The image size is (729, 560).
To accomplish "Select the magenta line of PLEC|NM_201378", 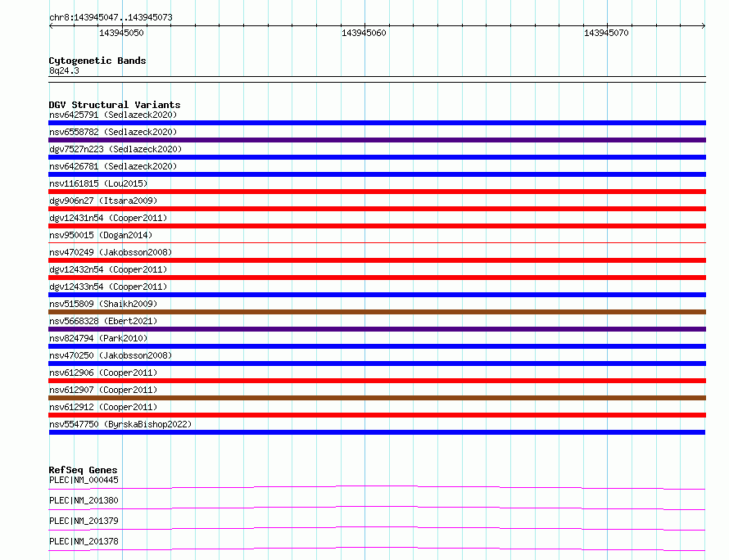I will coord(377,549).
